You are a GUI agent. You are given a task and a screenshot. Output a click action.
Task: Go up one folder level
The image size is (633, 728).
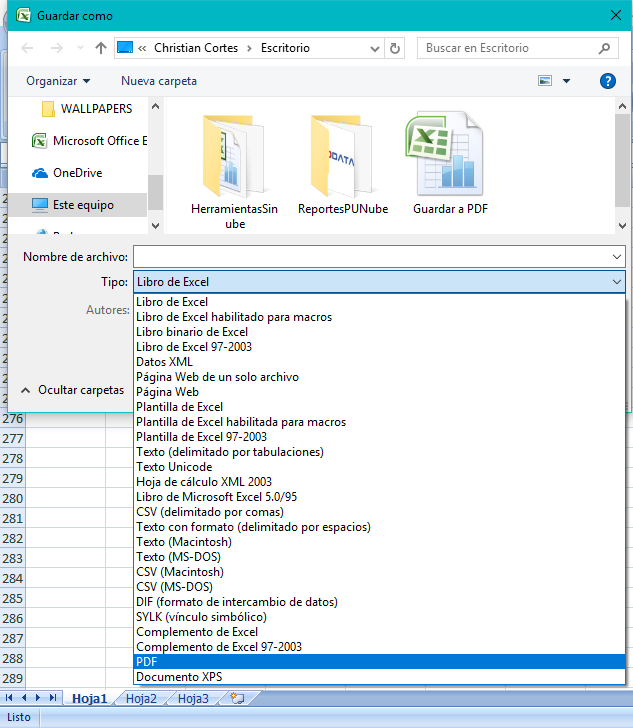pos(101,48)
